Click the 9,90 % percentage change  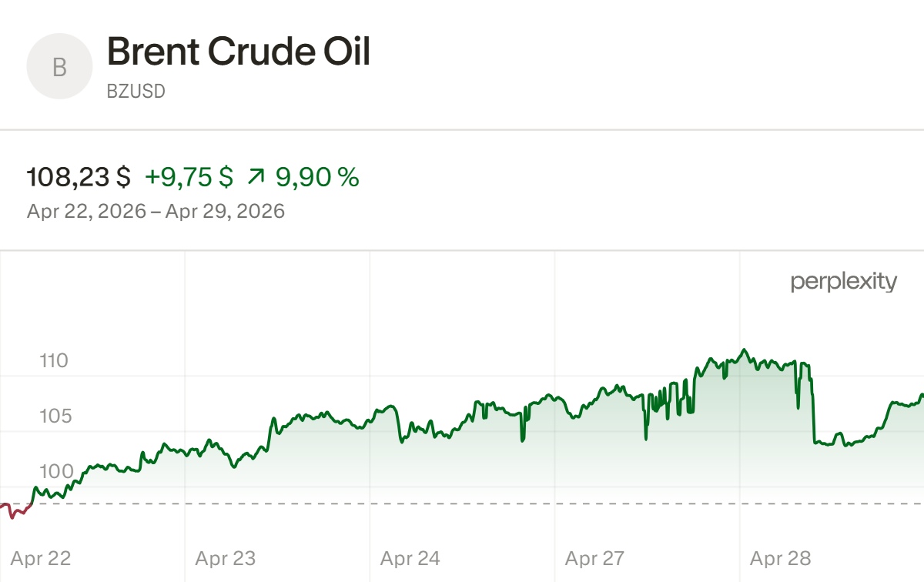point(317,178)
